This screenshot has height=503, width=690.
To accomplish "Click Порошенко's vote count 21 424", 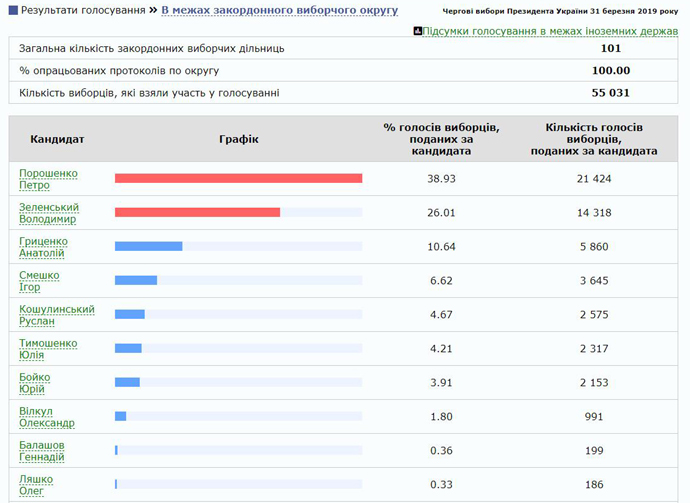I will click(594, 179).
